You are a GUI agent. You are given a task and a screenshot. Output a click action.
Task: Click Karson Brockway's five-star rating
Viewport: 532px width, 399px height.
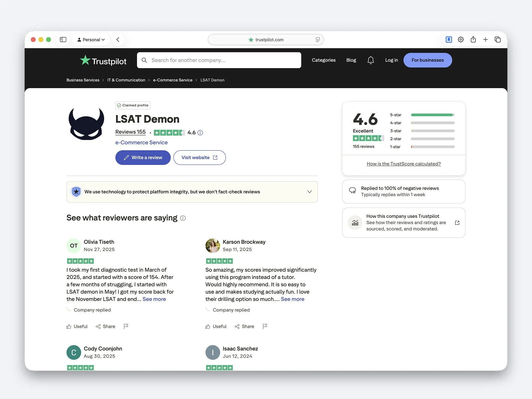pyautogui.click(x=219, y=261)
